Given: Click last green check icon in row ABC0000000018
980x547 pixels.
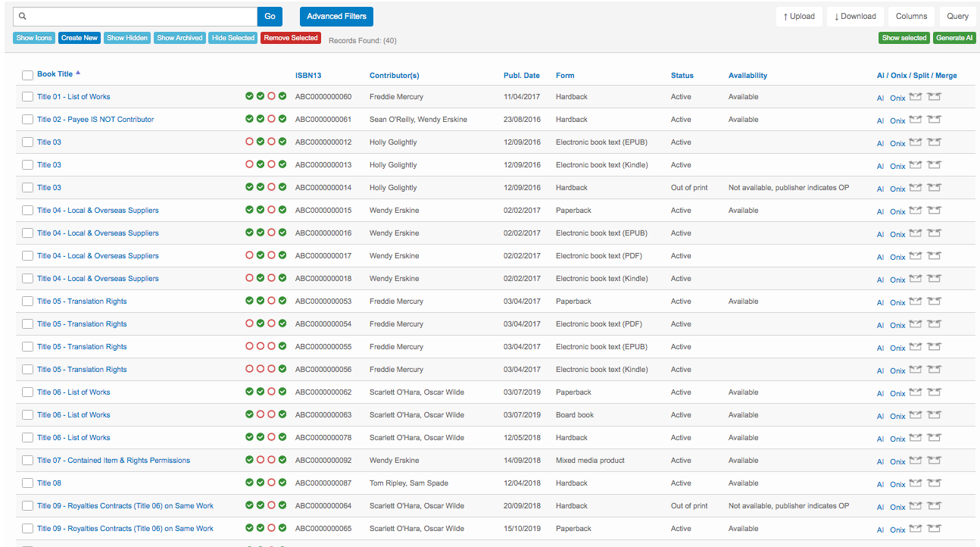Looking at the screenshot, I should pos(282,278).
